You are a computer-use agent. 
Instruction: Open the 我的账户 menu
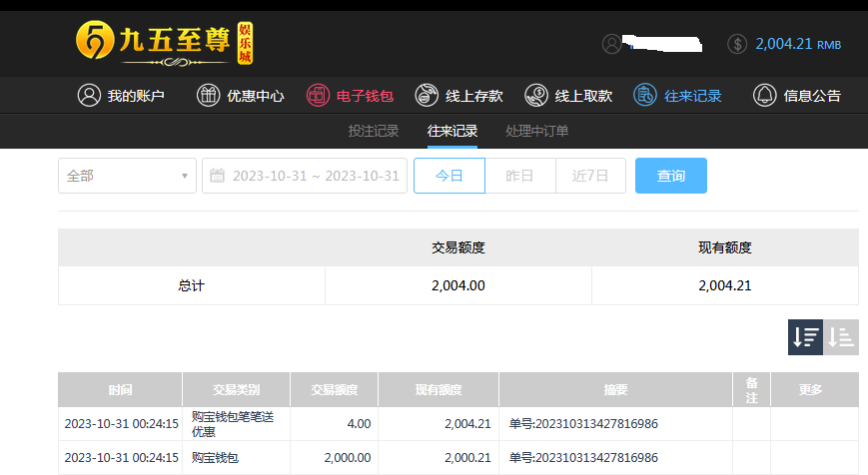121,96
